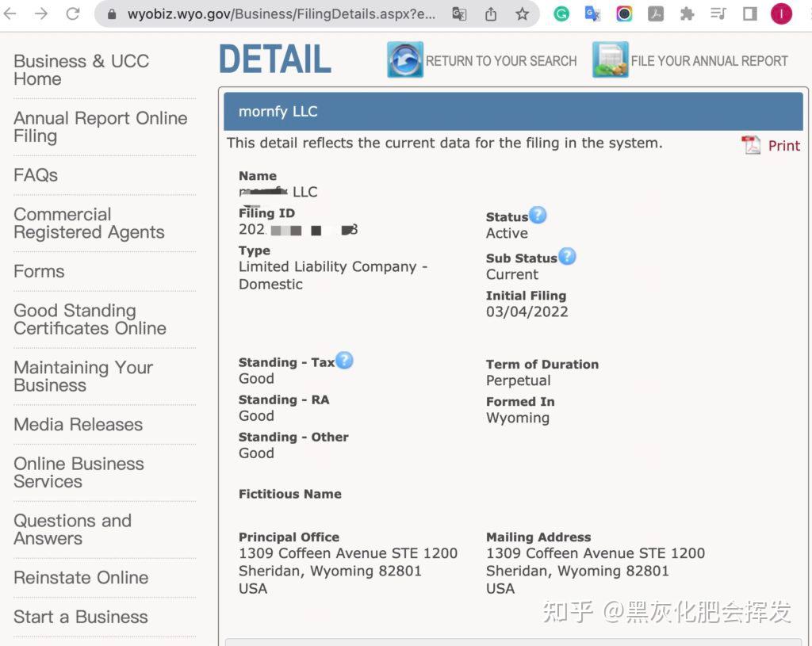The width and height of the screenshot is (812, 646).
Task: Open Forms in sidebar
Action: point(39,271)
